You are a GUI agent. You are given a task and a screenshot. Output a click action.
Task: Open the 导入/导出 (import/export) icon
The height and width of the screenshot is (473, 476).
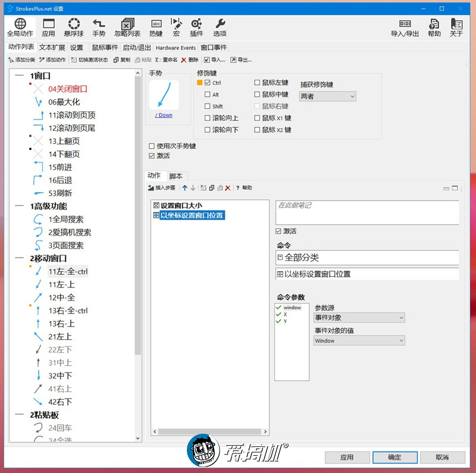click(x=406, y=26)
